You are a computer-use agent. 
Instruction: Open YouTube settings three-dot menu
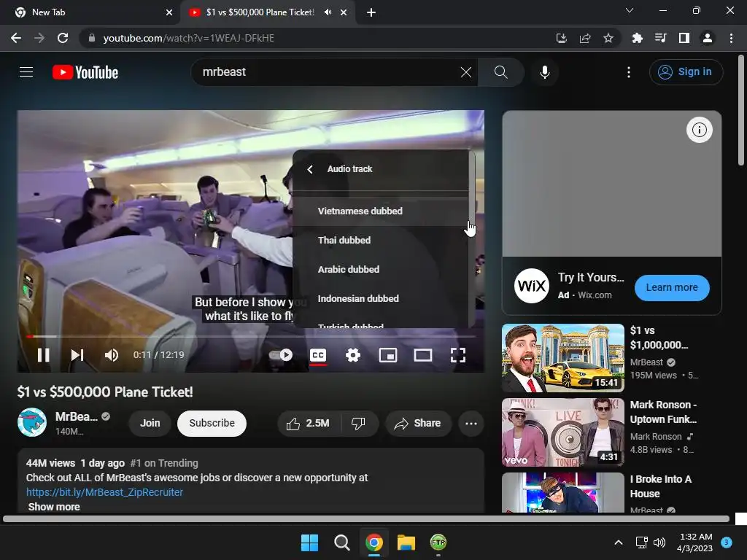click(629, 72)
